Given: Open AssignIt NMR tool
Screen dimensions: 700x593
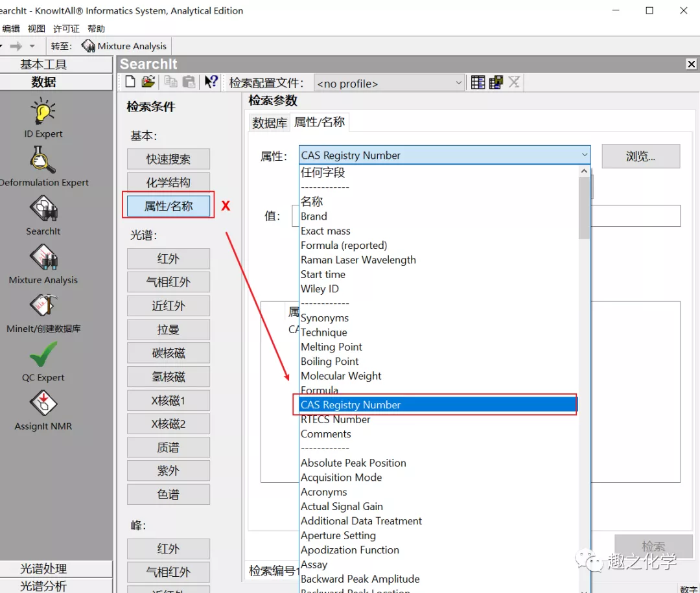Looking at the screenshot, I should [43, 410].
